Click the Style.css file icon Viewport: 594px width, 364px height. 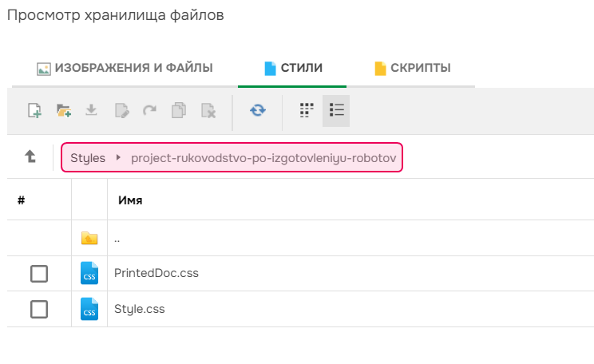pyautogui.click(x=89, y=309)
